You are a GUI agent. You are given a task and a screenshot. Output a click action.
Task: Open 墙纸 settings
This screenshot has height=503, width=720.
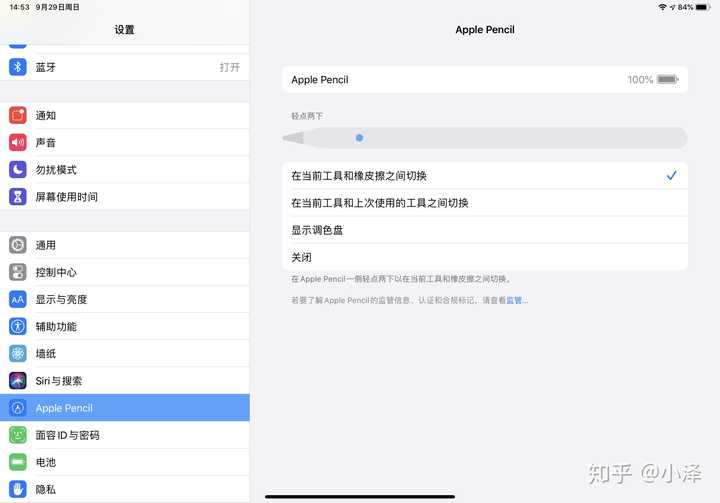(x=124, y=354)
